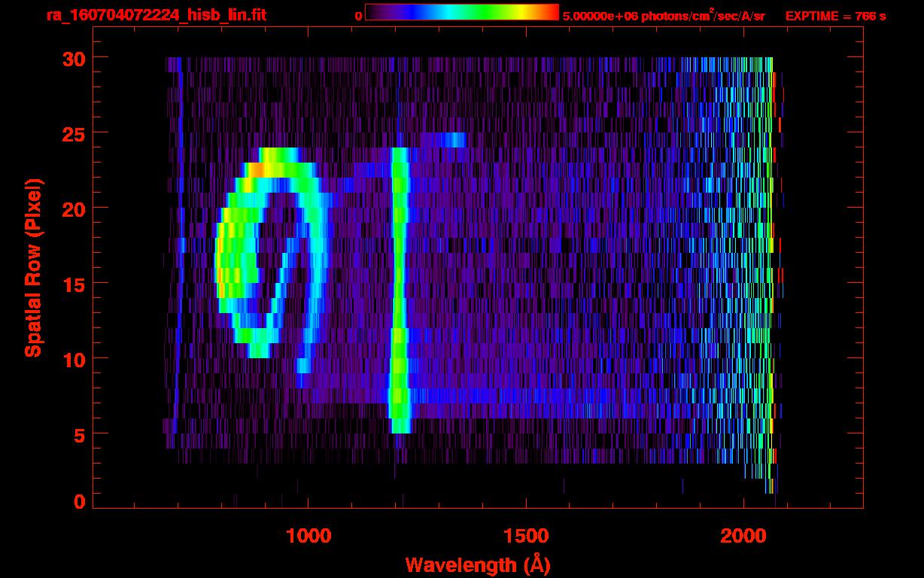The image size is (924, 578).
Task: Click the vertical green emission line near 1216 Å
Action: (x=400, y=290)
